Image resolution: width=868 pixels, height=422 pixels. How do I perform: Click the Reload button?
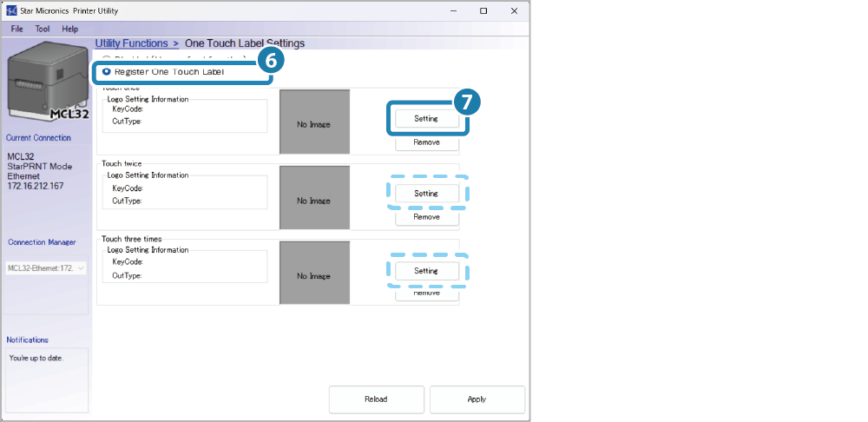point(377,399)
